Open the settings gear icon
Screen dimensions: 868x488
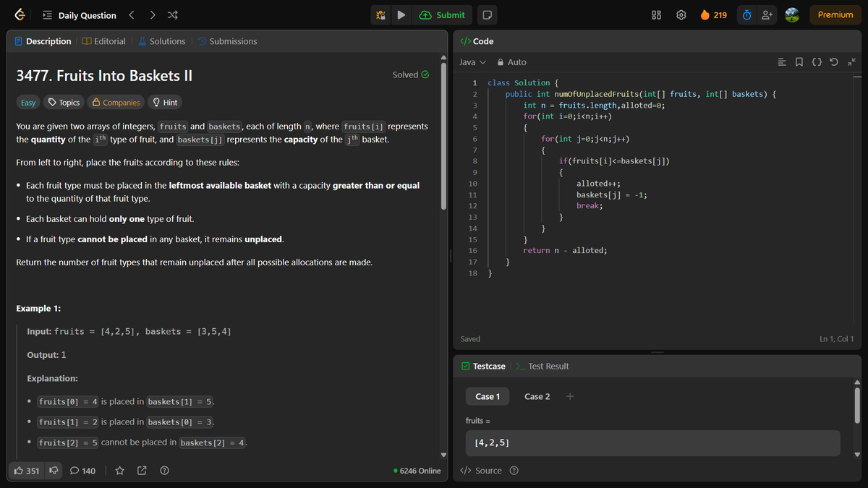point(681,14)
